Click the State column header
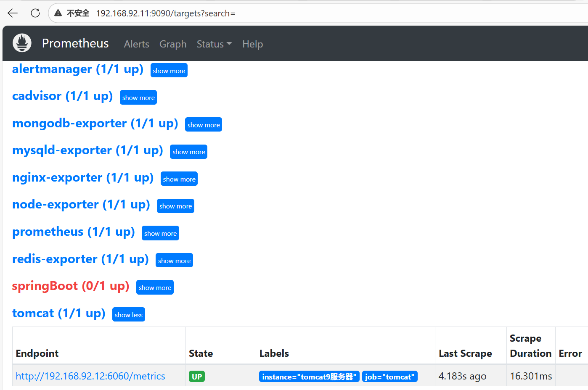Image resolution: width=588 pixels, height=390 pixels. pos(201,353)
